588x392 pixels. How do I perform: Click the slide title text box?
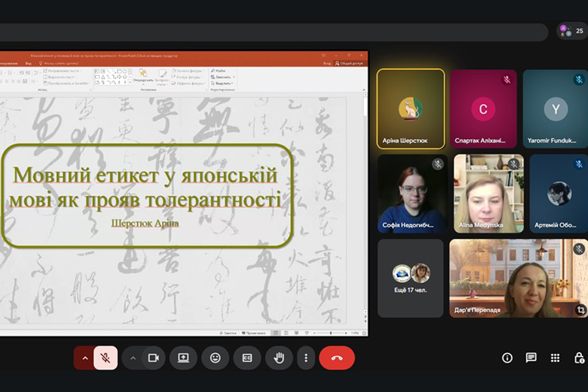(146, 187)
